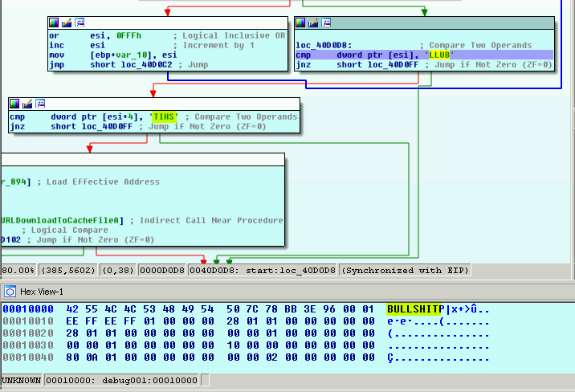Click edit-name icon on 'TIHS' compare block
The width and height of the screenshot is (575, 392).
(27, 104)
